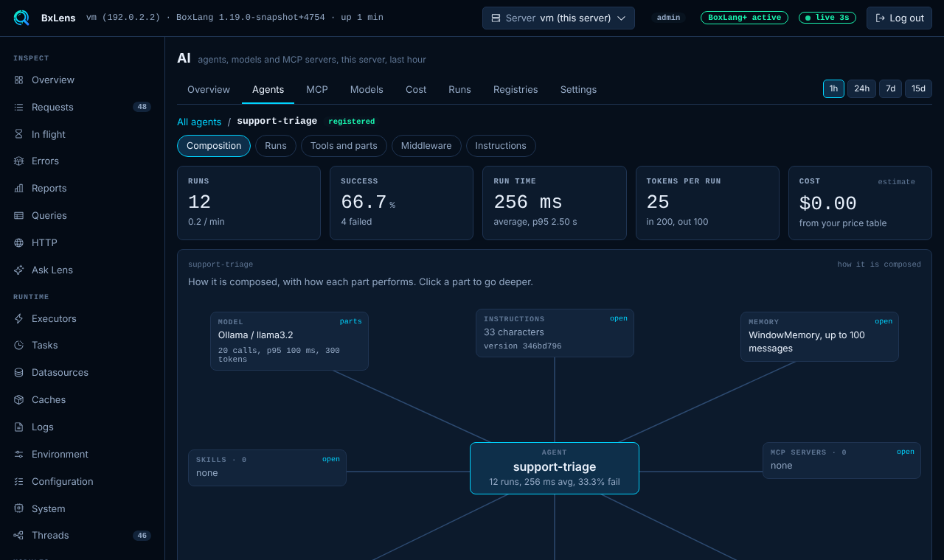
Task: Open the Server vm dropdown
Action: tap(558, 18)
